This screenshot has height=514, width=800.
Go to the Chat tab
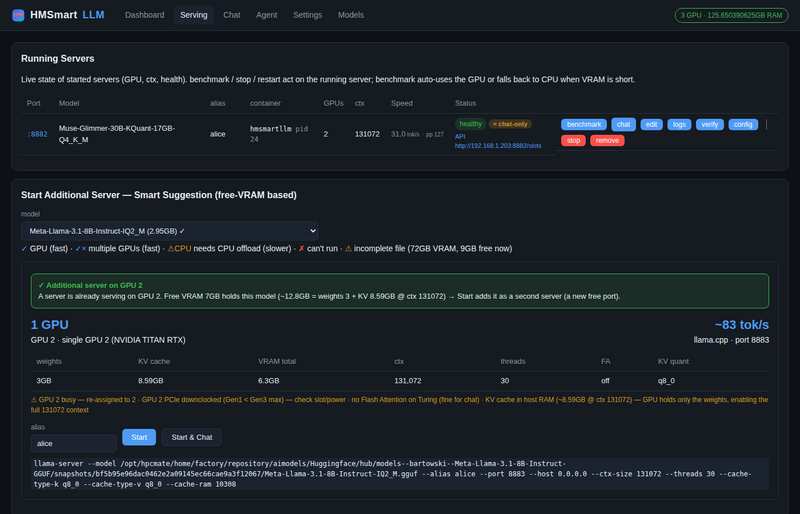pyautogui.click(x=232, y=15)
